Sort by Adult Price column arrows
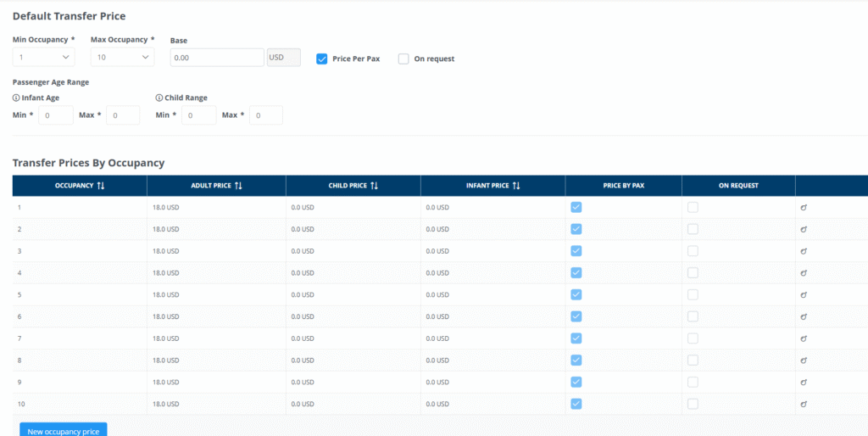Screen dimensions: 868x436 [x=238, y=186]
